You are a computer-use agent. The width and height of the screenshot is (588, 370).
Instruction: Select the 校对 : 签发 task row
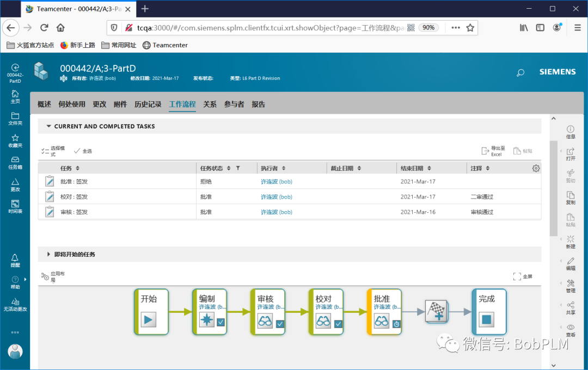290,197
